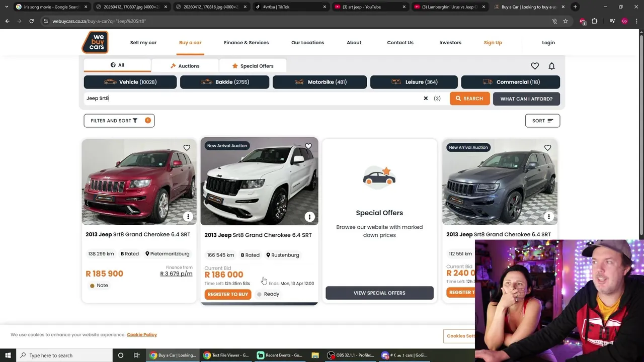This screenshot has height=362, width=644.
Task: Click the address bar URL
Action: pyautogui.click(x=99, y=21)
